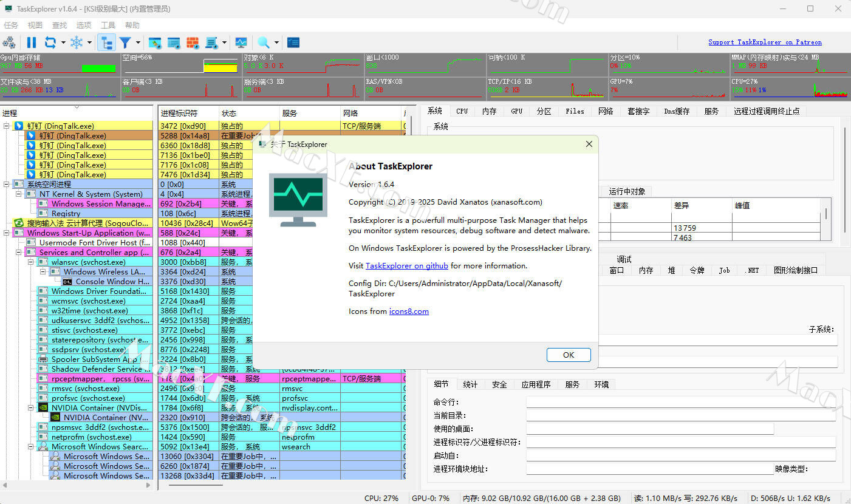The width and height of the screenshot is (851, 504).
Task: Click the brick wall firewall toolbar icon
Action: [x=193, y=43]
